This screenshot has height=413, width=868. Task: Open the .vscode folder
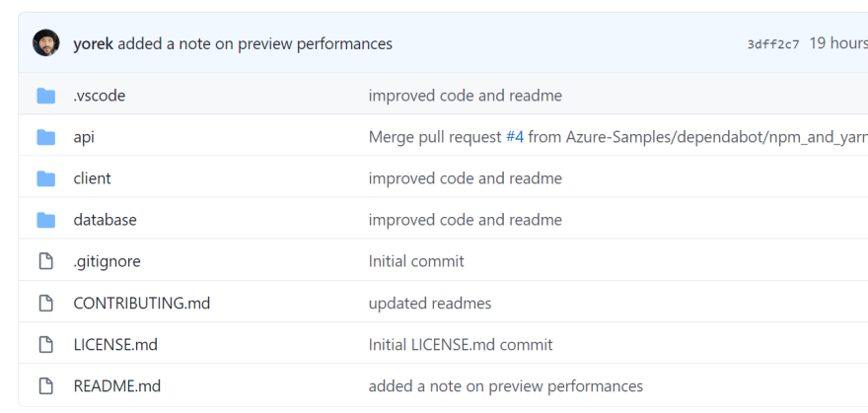pos(100,96)
